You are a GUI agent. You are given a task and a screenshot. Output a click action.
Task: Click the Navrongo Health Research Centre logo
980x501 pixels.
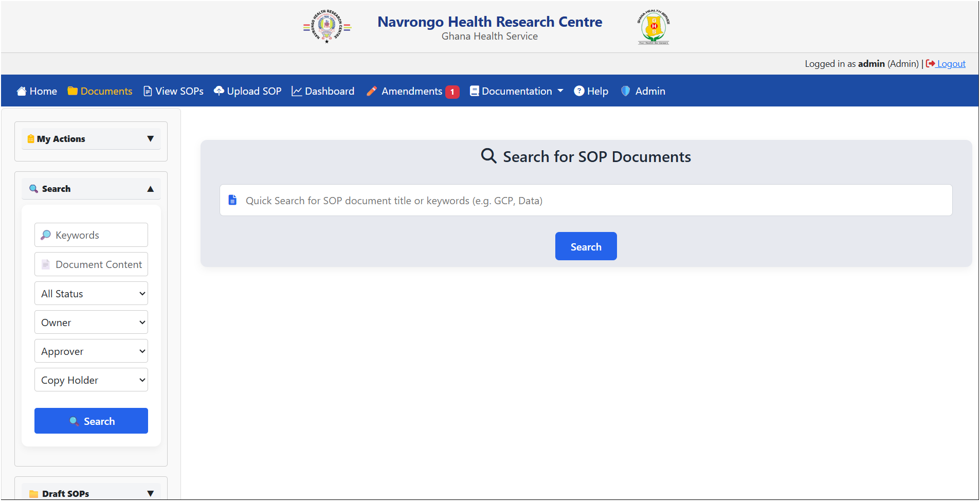coord(327,26)
